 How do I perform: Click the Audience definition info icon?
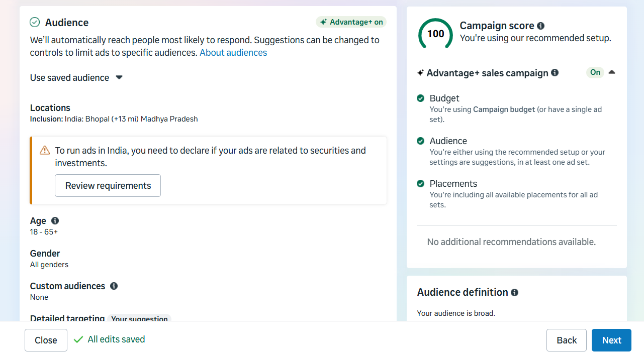click(514, 292)
